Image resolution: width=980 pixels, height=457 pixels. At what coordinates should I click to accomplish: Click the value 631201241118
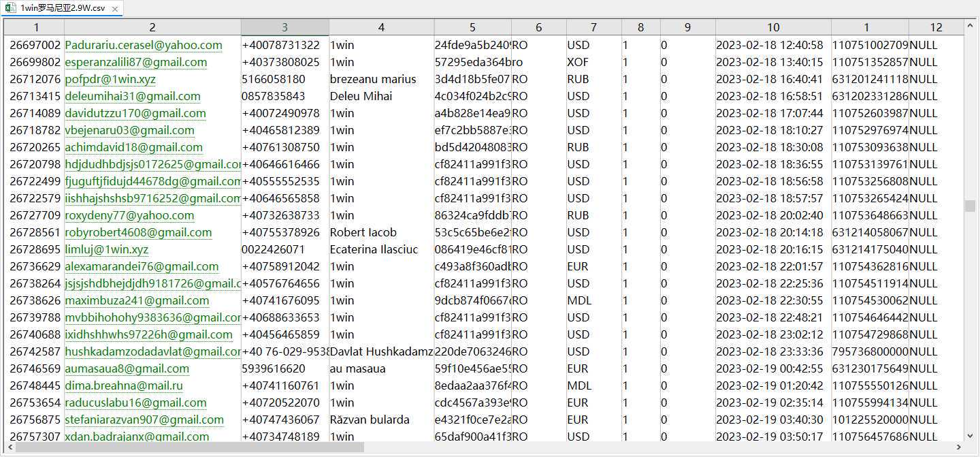pyautogui.click(x=870, y=79)
